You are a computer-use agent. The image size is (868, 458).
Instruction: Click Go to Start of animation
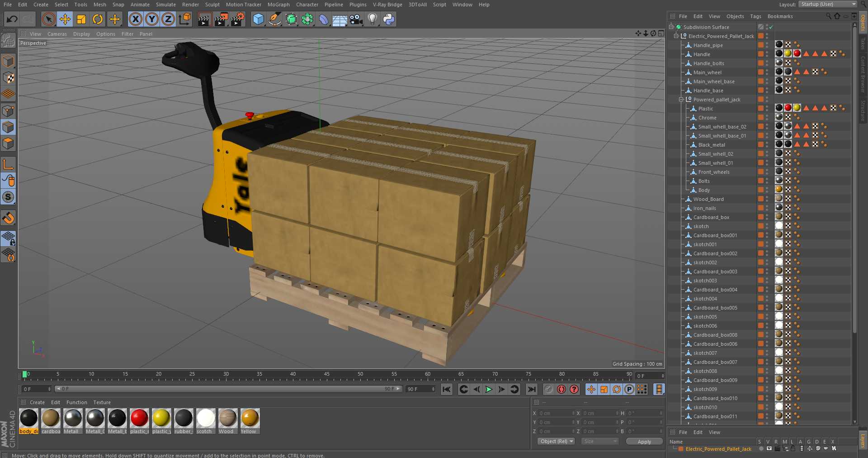tap(447, 389)
